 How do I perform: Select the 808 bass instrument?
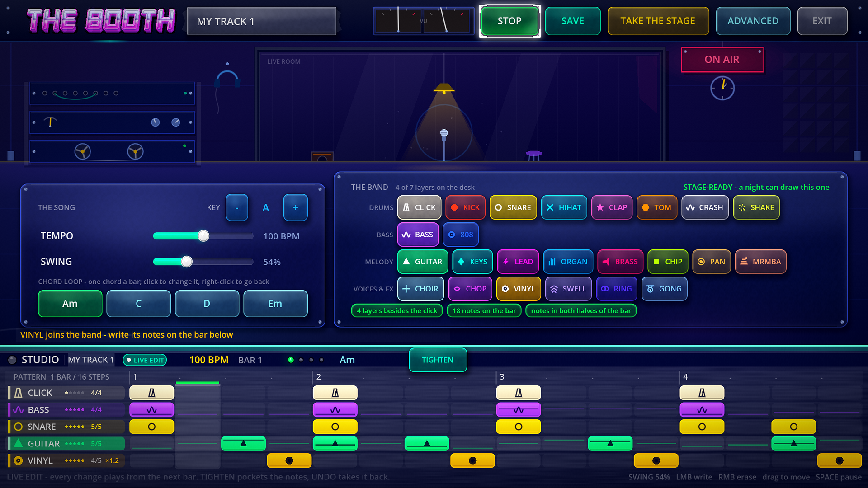[461, 235]
